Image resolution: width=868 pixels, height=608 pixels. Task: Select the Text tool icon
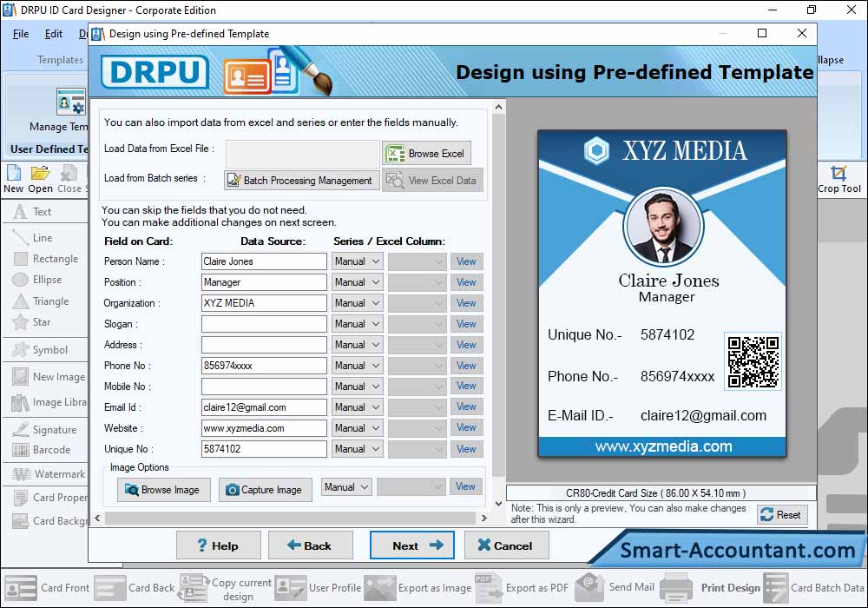coord(21,212)
